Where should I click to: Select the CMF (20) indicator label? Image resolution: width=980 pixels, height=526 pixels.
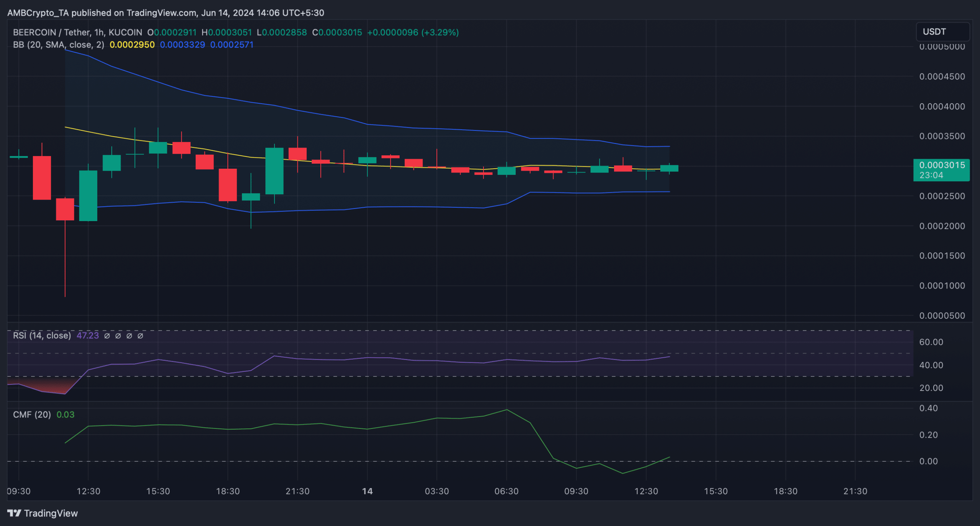(x=32, y=414)
